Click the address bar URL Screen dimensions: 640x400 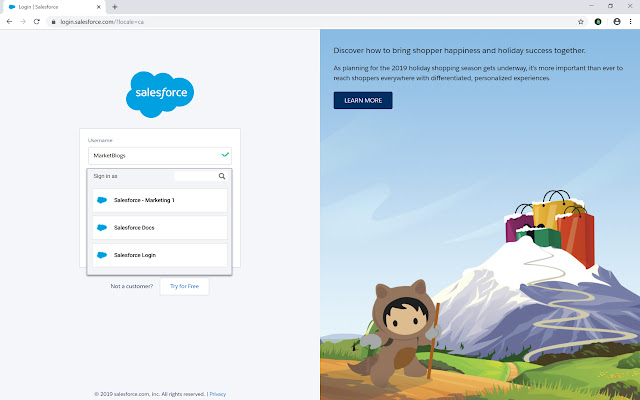102,22
